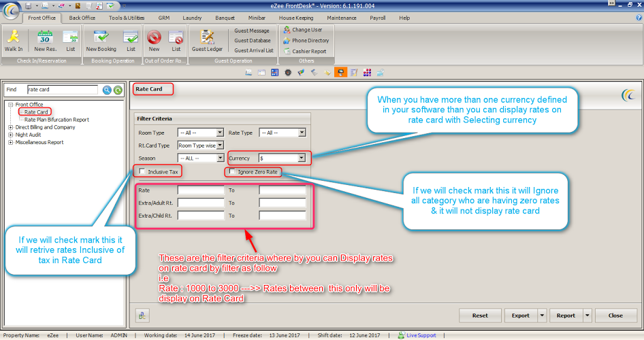644x340 pixels.
Task: Open the Phone Directory icon
Action: click(x=287, y=41)
